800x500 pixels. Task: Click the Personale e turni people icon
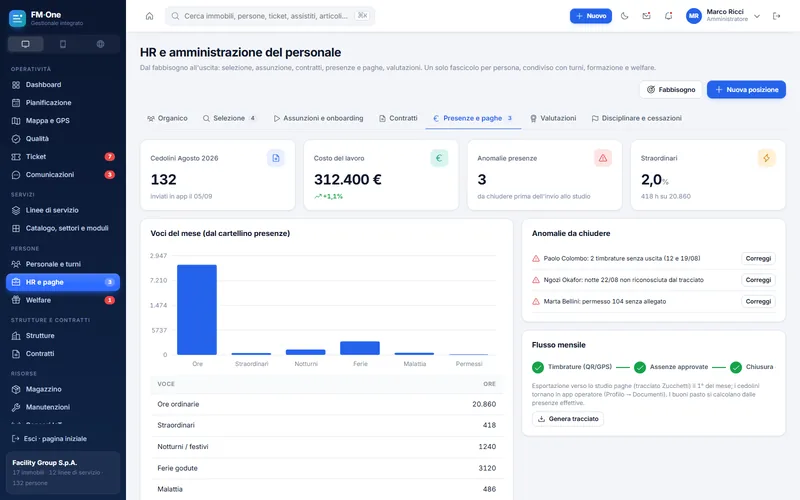[x=16, y=264]
